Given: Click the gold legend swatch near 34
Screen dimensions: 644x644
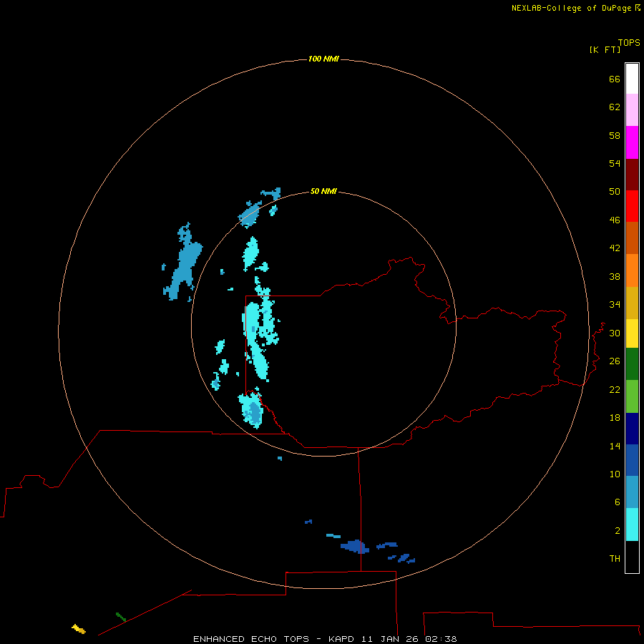Looking at the screenshot, I should pos(632,303).
